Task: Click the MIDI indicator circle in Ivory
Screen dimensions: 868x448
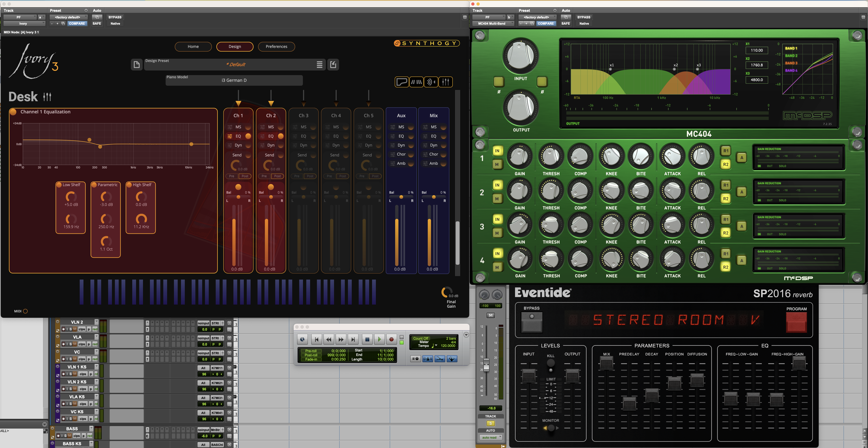Action: pos(25,311)
